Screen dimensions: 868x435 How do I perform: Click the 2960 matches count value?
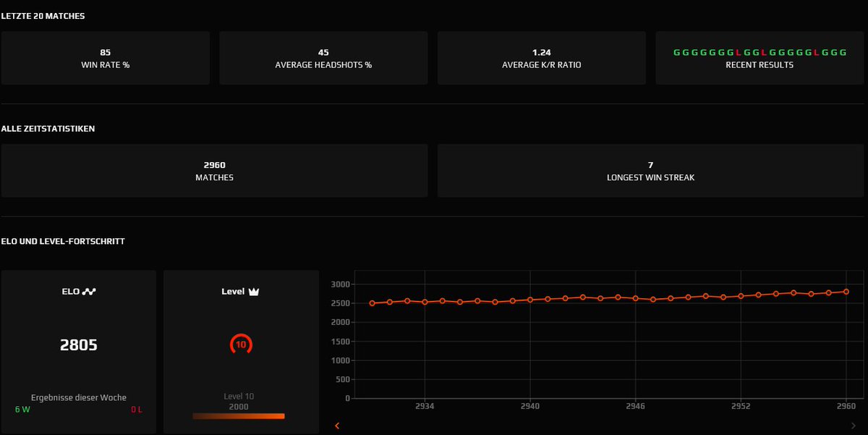tap(214, 165)
